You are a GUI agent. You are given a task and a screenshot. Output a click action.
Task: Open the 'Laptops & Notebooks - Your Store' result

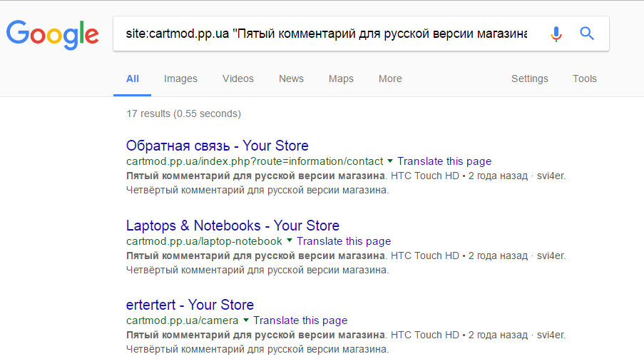[x=233, y=225]
